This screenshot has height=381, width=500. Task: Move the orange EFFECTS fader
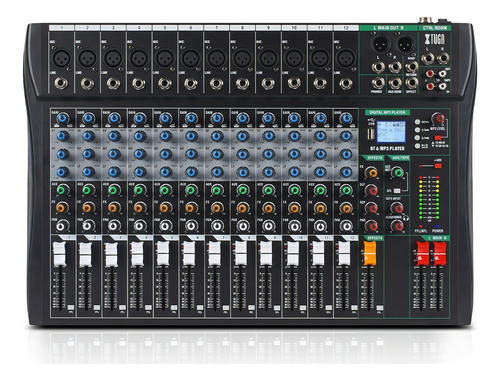point(370,254)
